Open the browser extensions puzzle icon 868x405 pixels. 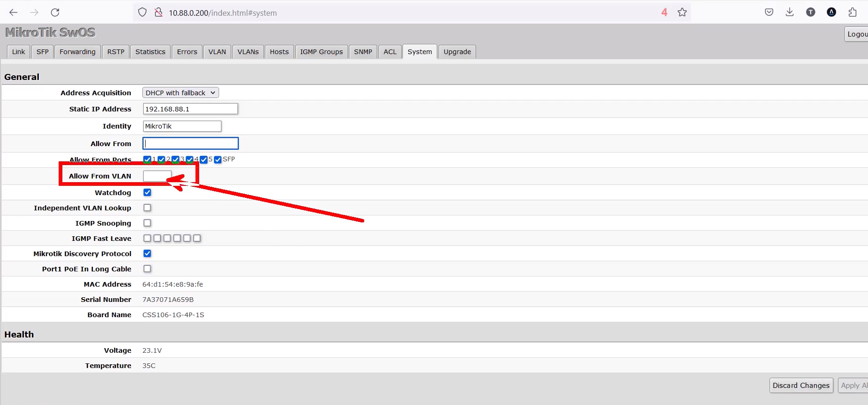(x=853, y=12)
